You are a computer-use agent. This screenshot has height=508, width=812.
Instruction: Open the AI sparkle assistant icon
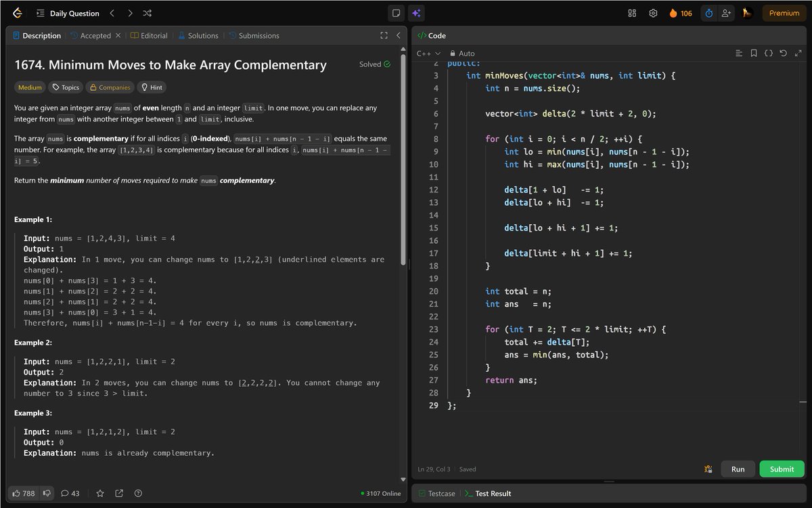click(416, 13)
